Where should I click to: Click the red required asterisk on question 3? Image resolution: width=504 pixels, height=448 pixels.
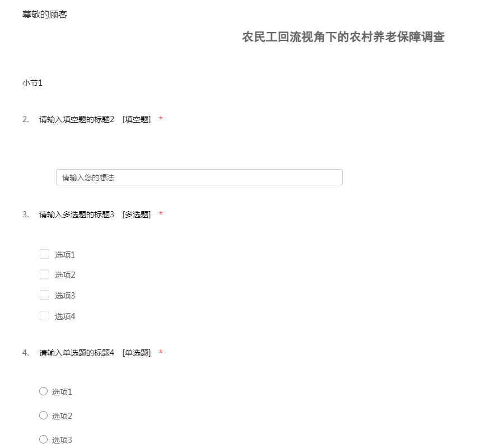(161, 214)
